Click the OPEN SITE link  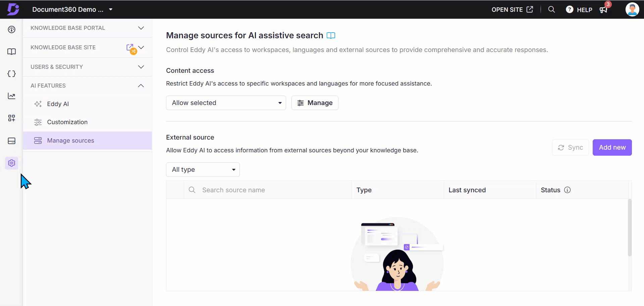(x=507, y=10)
